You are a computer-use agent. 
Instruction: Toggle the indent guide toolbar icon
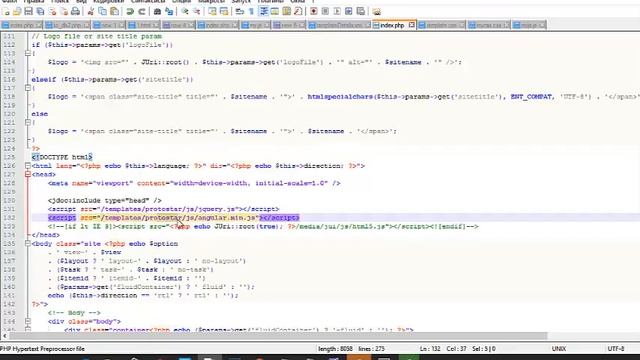(264, 11)
